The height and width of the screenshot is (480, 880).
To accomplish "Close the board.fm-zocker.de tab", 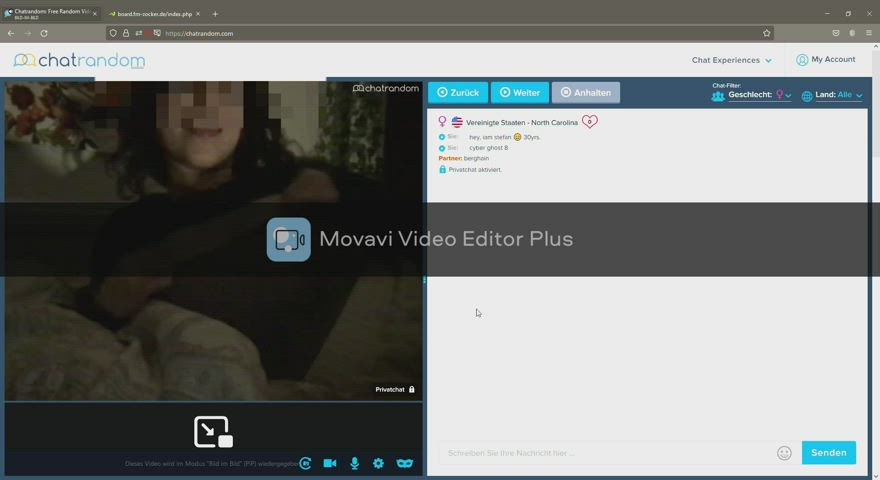I will click(198, 14).
